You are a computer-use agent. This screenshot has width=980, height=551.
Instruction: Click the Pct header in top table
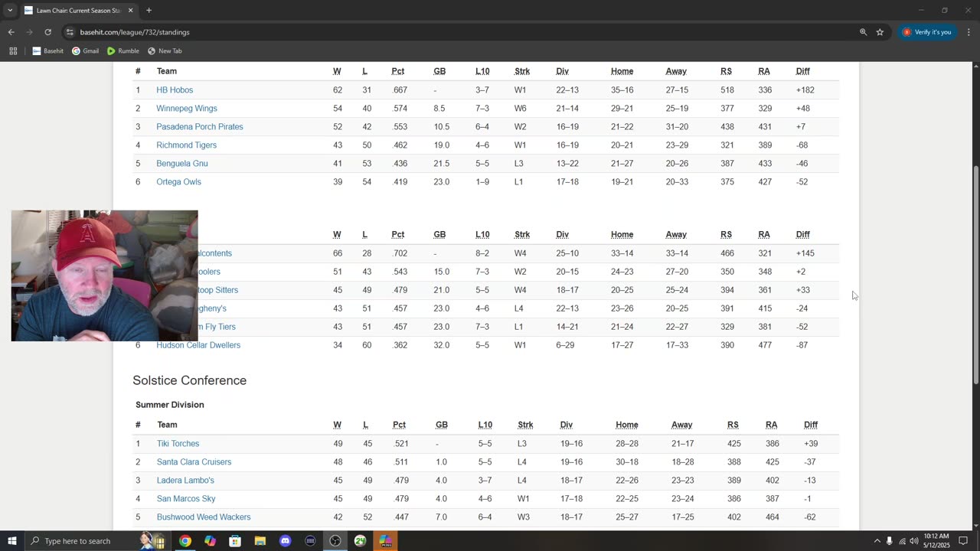(398, 71)
